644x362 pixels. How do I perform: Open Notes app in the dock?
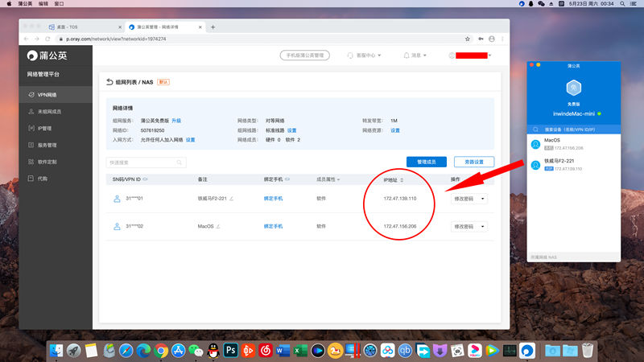[91, 351]
